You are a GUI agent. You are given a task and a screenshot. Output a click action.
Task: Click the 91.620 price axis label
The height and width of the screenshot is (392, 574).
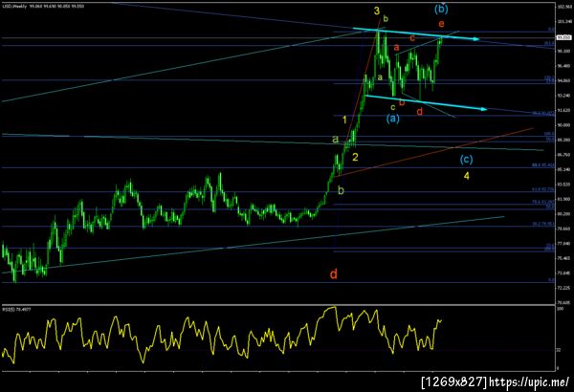tap(563, 110)
